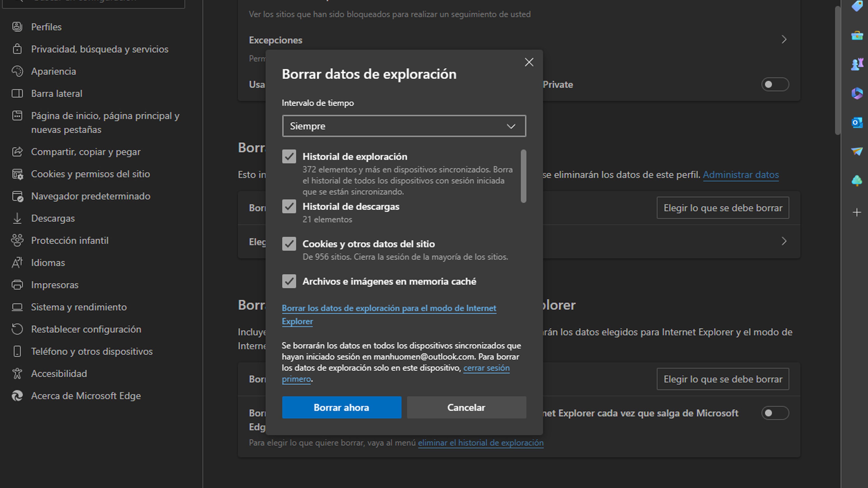868x488 pixels.
Task: Close the Borrar datos dialog
Action: [x=529, y=62]
